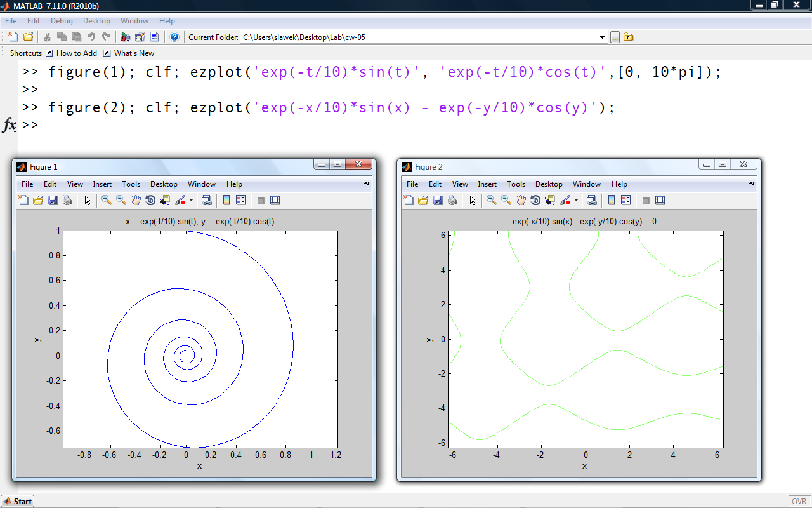Toggle Rotate 3D tool in Figure 1
This screenshot has width=812, height=508.
click(150, 201)
